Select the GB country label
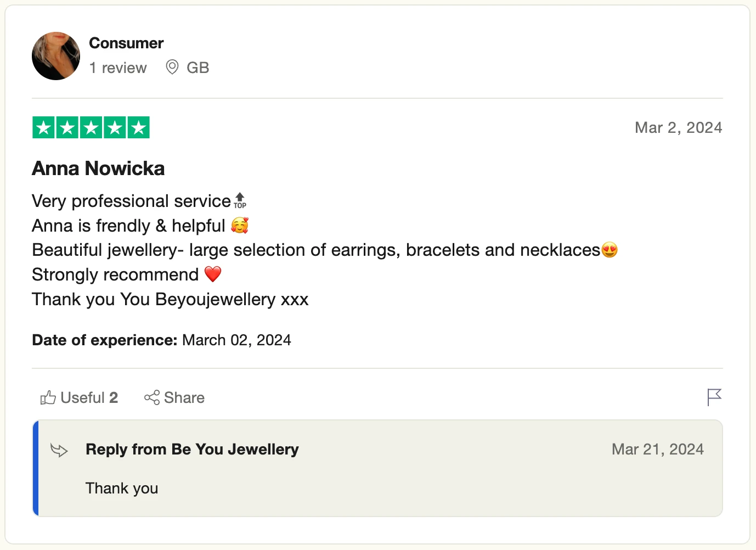The image size is (756, 550). (198, 68)
